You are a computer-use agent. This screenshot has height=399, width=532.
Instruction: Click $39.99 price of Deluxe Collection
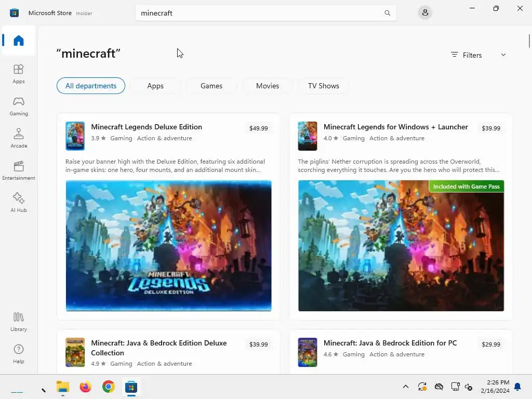click(259, 344)
